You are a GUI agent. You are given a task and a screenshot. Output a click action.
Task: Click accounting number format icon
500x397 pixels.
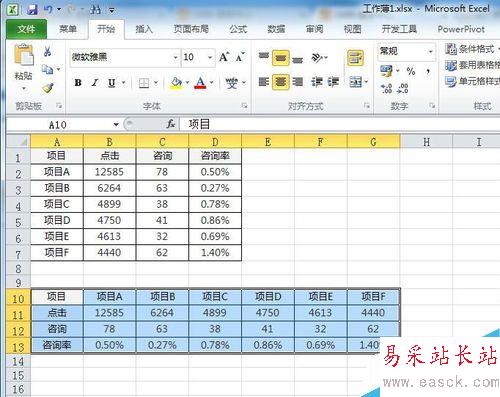[x=386, y=71]
